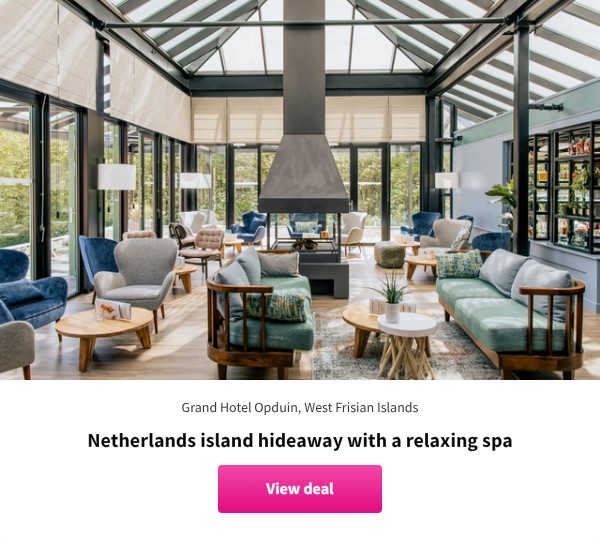600x537 pixels.
Task: Open the Grand Hotel Opduin location text
Action: [x=300, y=408]
